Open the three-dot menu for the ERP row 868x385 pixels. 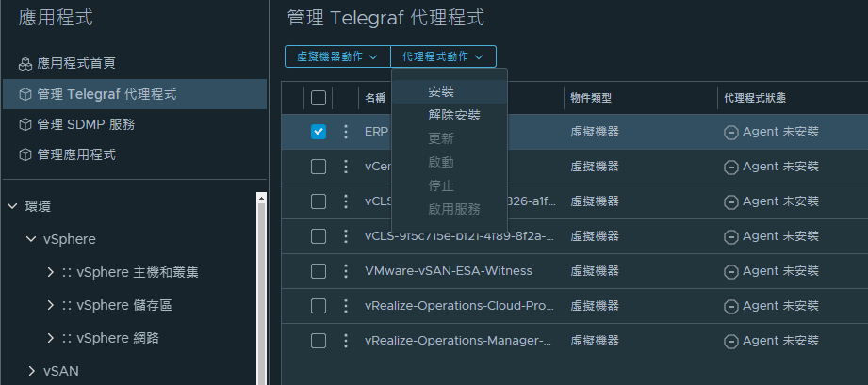346,132
